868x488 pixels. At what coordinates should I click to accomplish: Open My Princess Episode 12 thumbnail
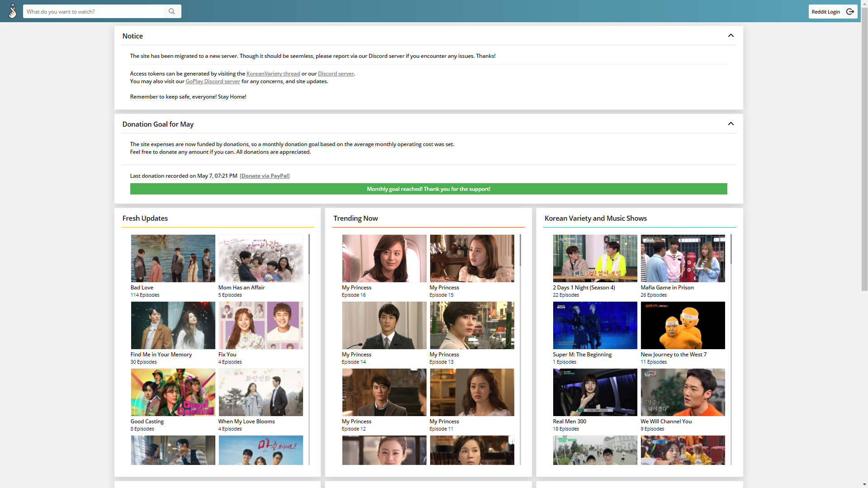(384, 392)
